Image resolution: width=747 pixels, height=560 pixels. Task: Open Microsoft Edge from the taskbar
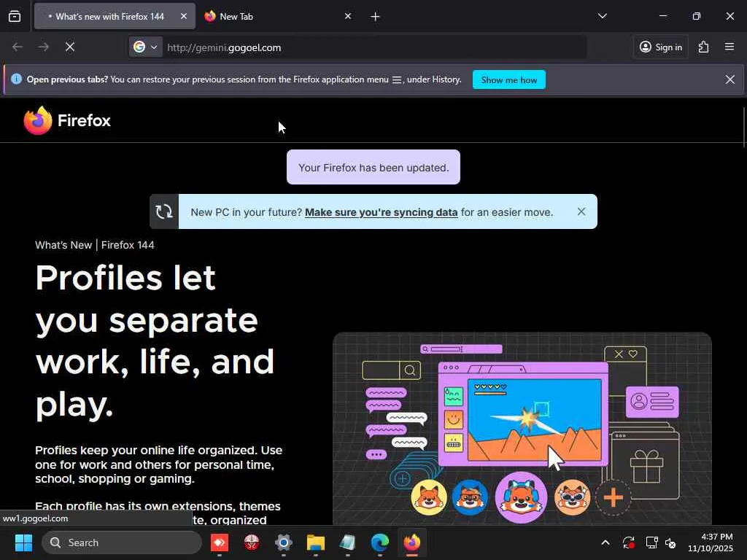379,542
